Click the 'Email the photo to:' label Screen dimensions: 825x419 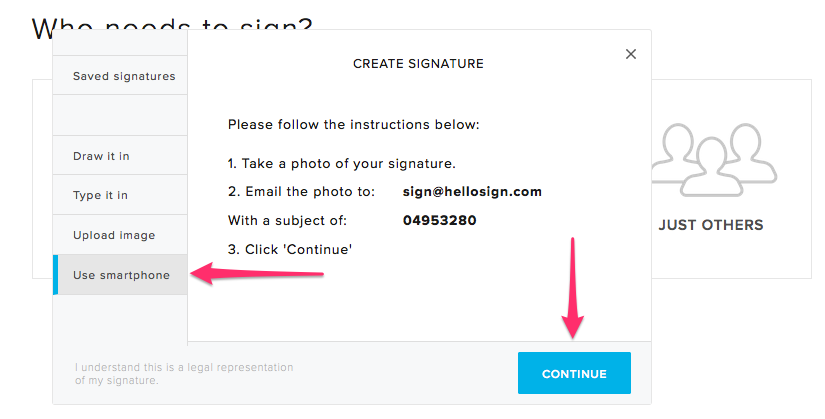(301, 191)
